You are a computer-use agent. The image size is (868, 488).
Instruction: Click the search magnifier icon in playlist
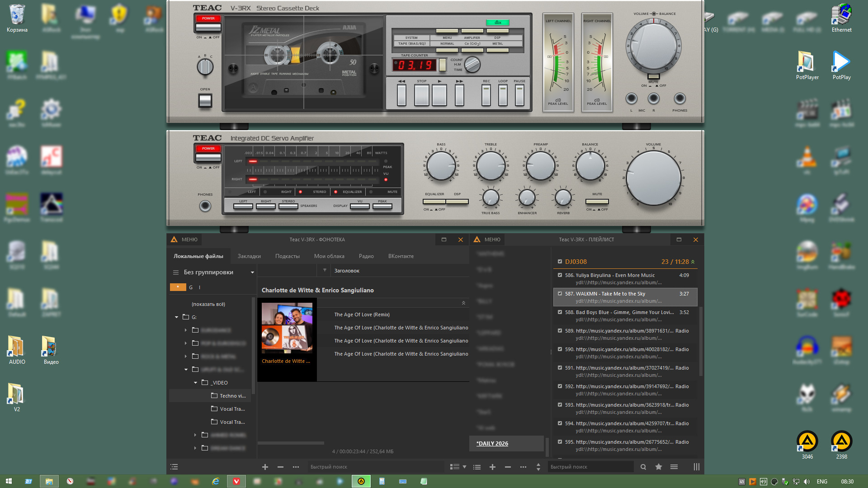[x=643, y=467]
